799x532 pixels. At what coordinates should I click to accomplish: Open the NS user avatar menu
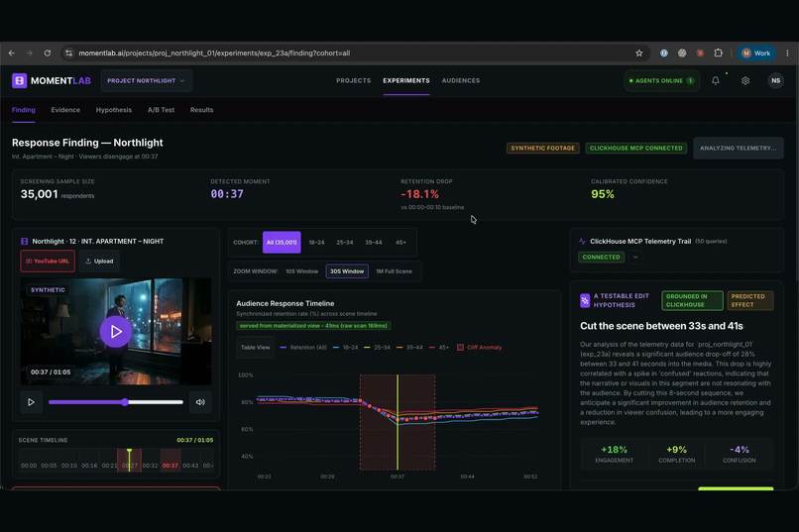click(x=775, y=80)
